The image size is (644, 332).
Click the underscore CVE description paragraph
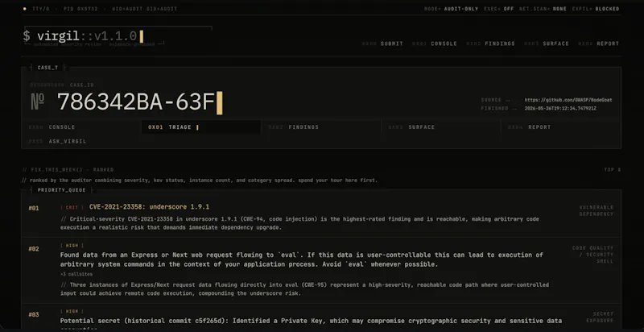[299, 223]
